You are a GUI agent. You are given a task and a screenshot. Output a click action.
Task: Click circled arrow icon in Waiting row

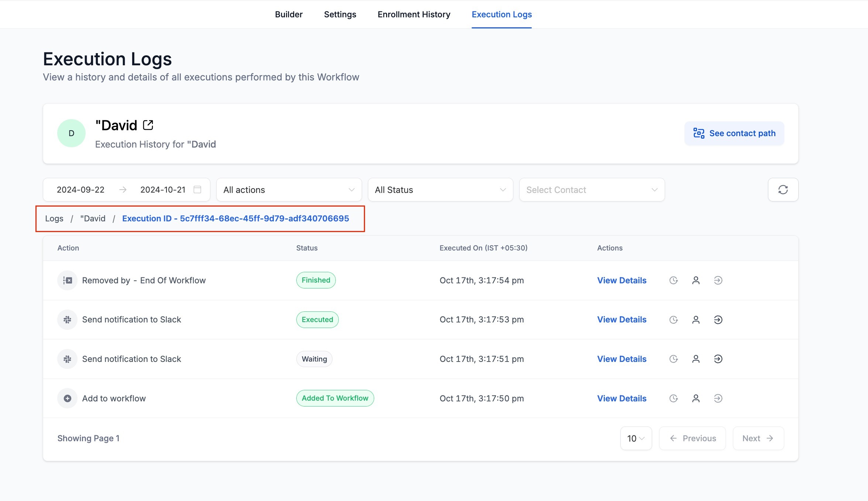(718, 359)
